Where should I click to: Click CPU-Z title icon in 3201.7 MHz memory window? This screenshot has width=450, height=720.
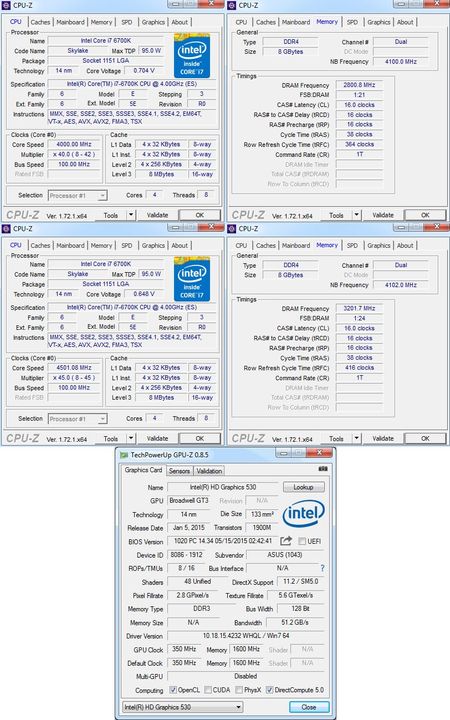click(232, 229)
